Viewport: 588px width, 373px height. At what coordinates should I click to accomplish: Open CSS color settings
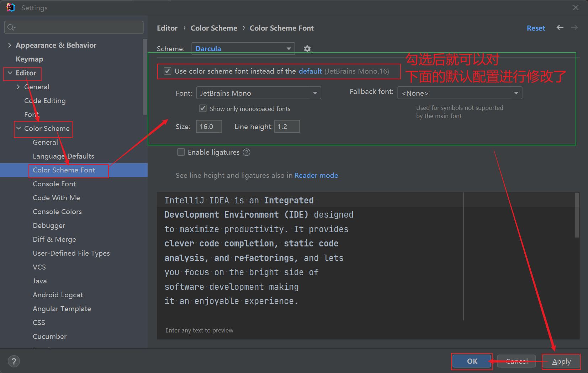[39, 323]
